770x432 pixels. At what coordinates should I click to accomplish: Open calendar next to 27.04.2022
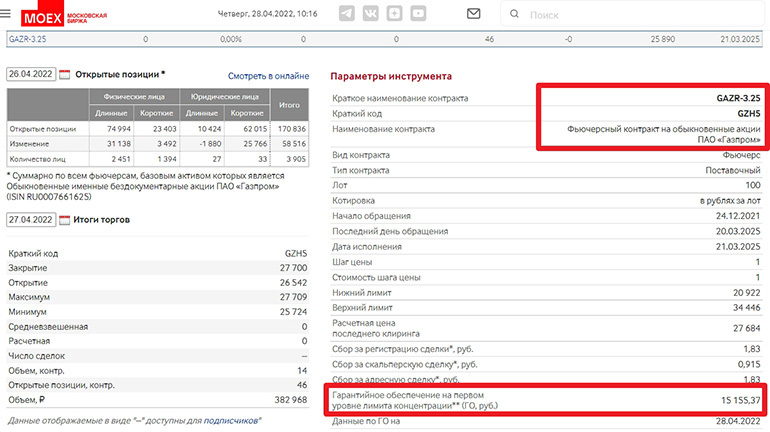(x=65, y=220)
